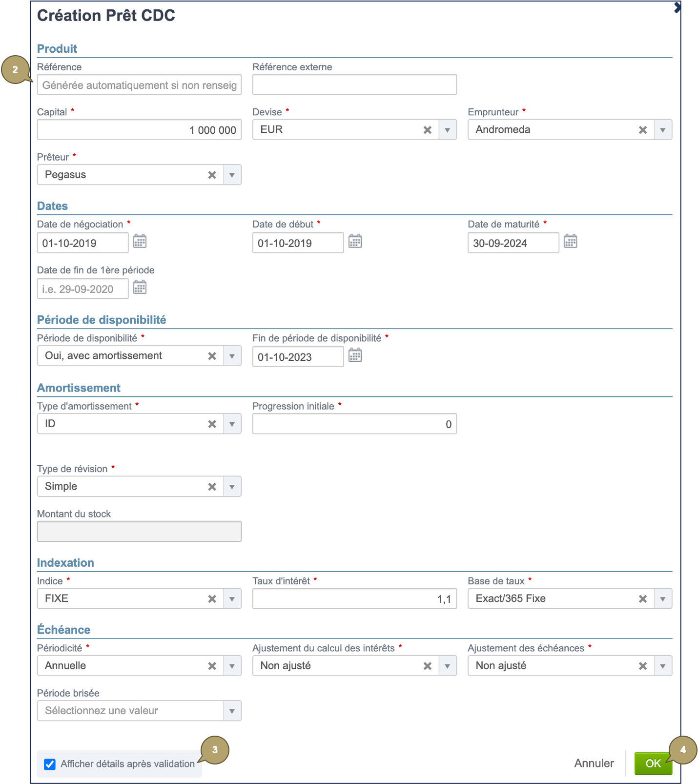Expand the Devise dropdown

(447, 130)
